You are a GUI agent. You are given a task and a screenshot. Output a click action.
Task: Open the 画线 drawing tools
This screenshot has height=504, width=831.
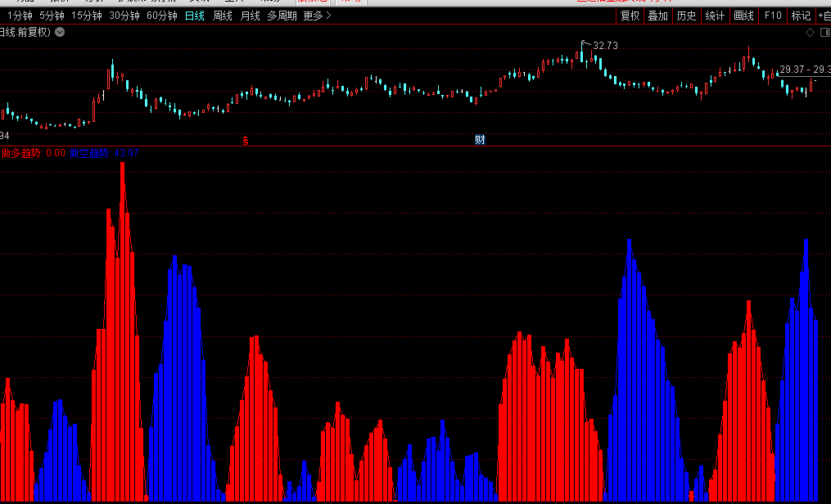[x=743, y=16]
